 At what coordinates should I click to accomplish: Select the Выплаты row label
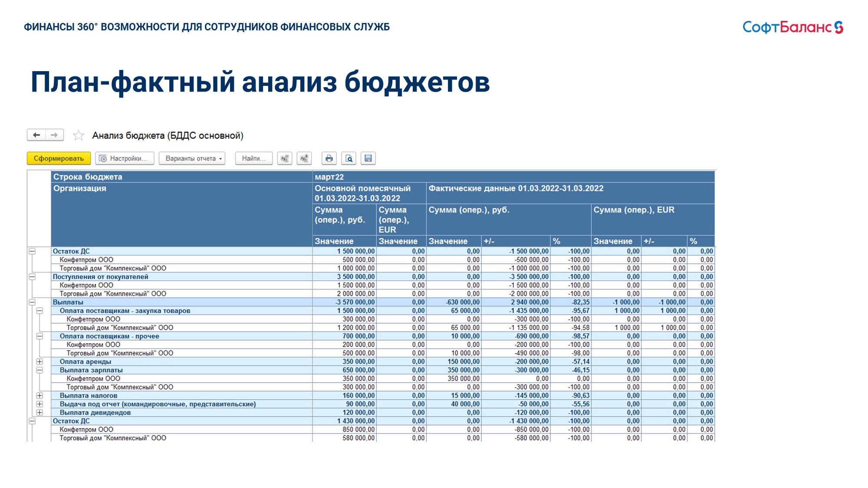click(x=68, y=302)
